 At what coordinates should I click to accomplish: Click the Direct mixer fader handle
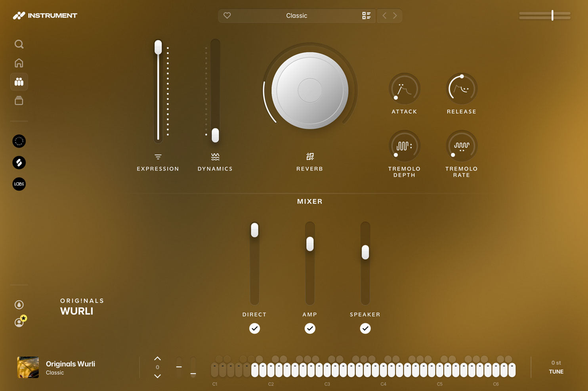(255, 230)
